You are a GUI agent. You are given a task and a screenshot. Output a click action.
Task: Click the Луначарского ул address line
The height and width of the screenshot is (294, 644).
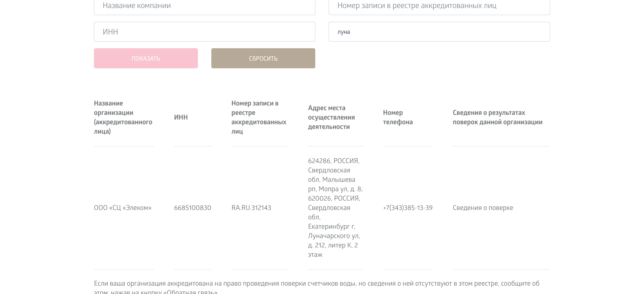pos(334,236)
